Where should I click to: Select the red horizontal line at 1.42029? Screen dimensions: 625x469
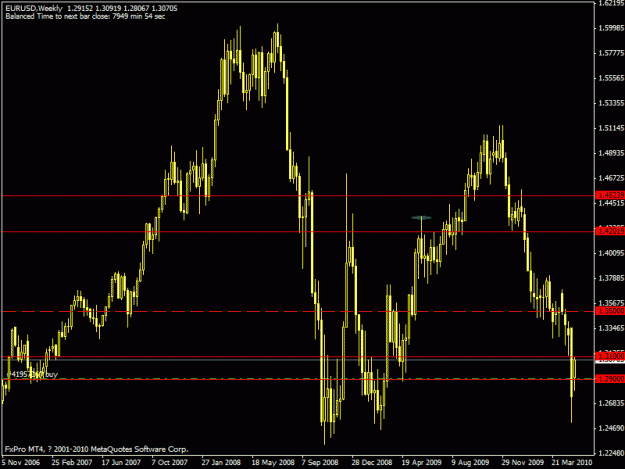(298, 232)
